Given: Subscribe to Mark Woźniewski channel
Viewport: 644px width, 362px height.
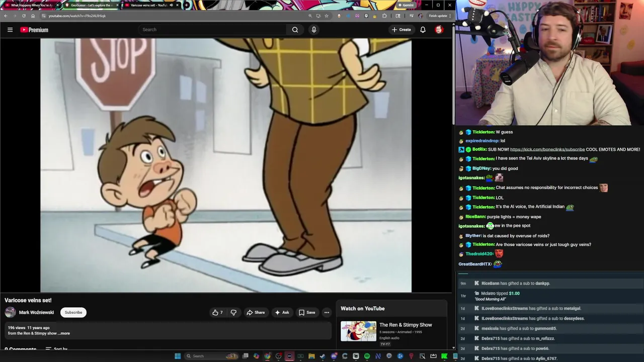Looking at the screenshot, I should point(73,312).
